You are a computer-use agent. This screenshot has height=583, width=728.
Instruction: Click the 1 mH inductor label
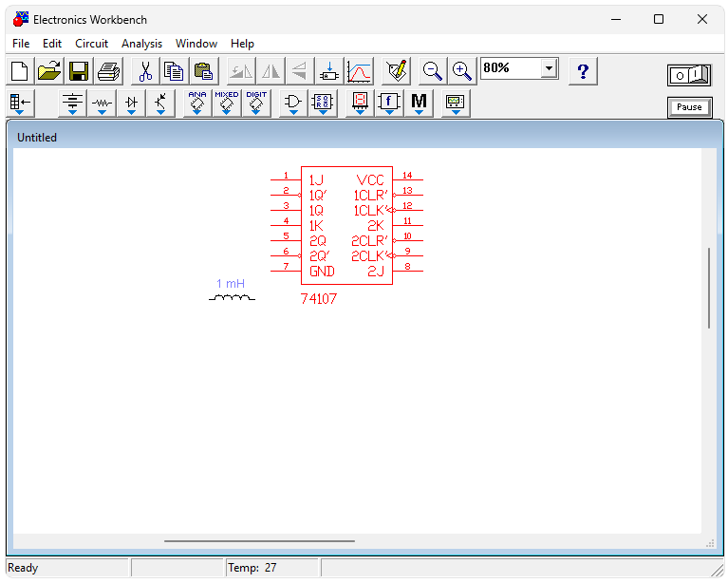[x=231, y=283]
